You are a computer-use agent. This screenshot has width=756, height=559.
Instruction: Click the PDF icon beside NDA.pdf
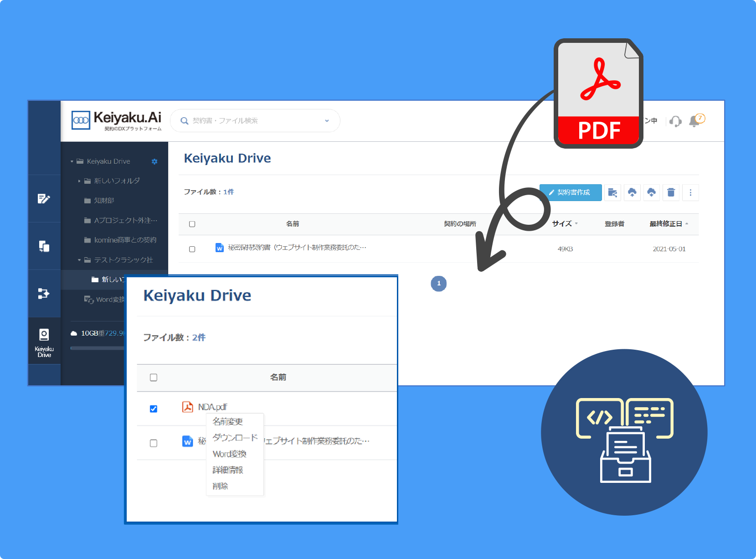tap(187, 407)
